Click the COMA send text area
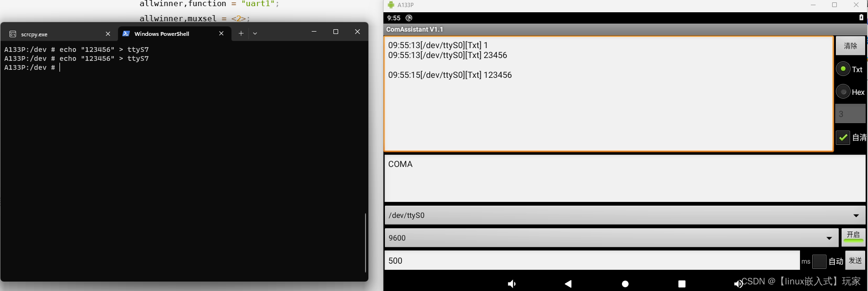868x291 pixels. pyautogui.click(x=625, y=178)
